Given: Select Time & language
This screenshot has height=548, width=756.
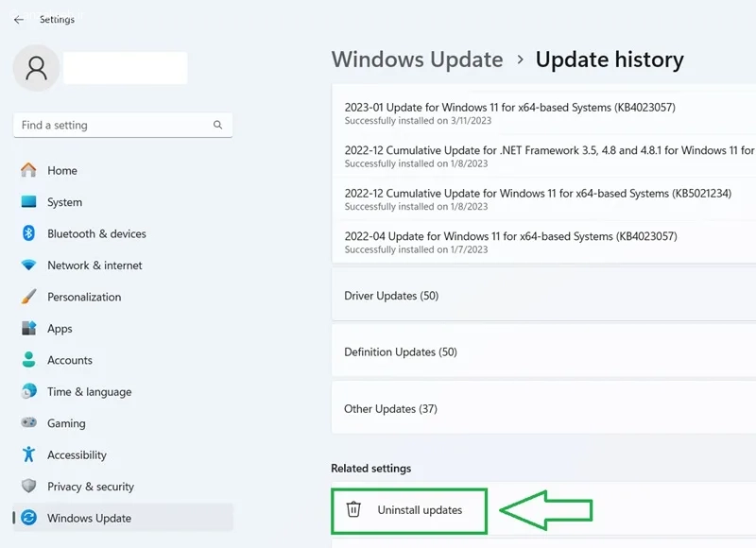Looking at the screenshot, I should point(123,391).
